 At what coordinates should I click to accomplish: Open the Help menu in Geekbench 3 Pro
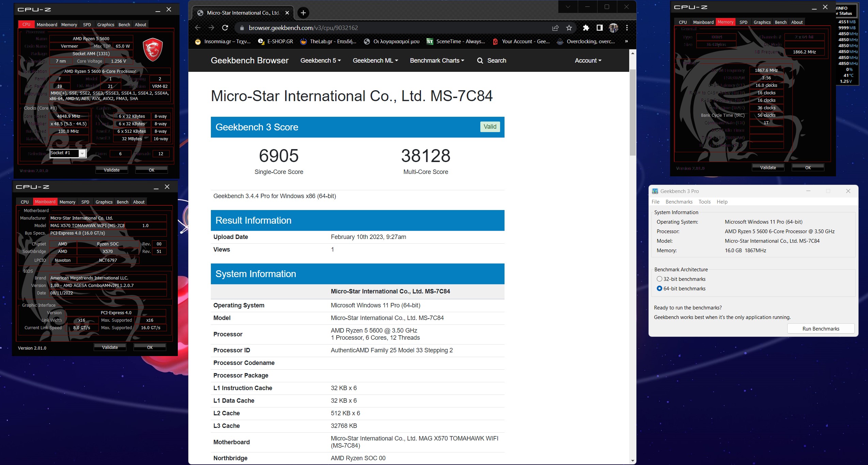[722, 202]
